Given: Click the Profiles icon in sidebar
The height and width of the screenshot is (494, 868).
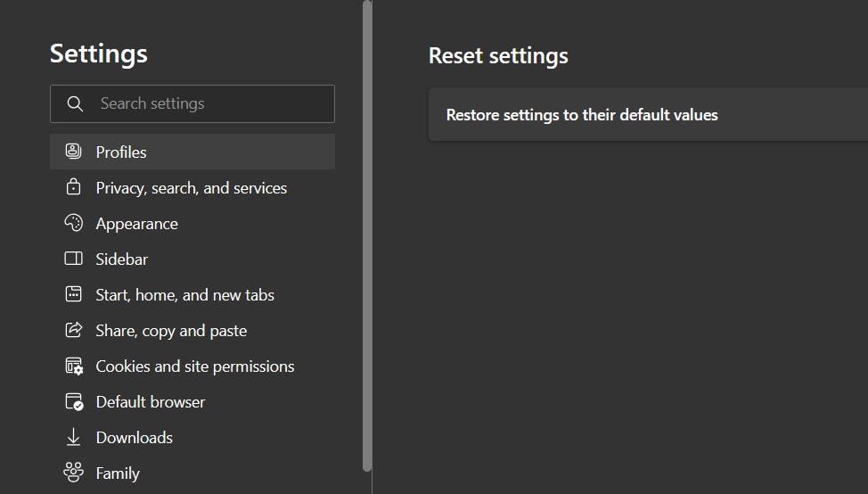Looking at the screenshot, I should point(74,152).
